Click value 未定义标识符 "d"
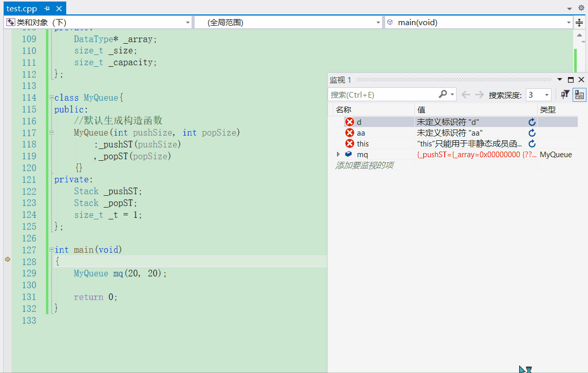This screenshot has width=588, height=373. [x=448, y=122]
